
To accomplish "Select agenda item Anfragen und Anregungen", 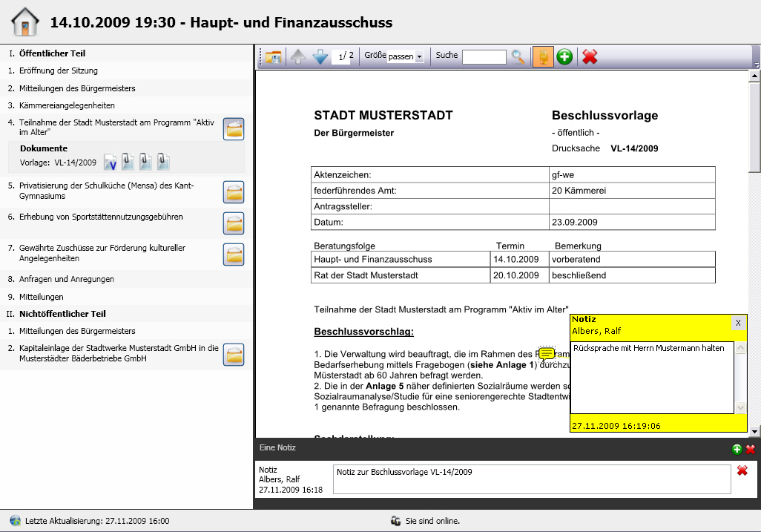I will coord(67,279).
